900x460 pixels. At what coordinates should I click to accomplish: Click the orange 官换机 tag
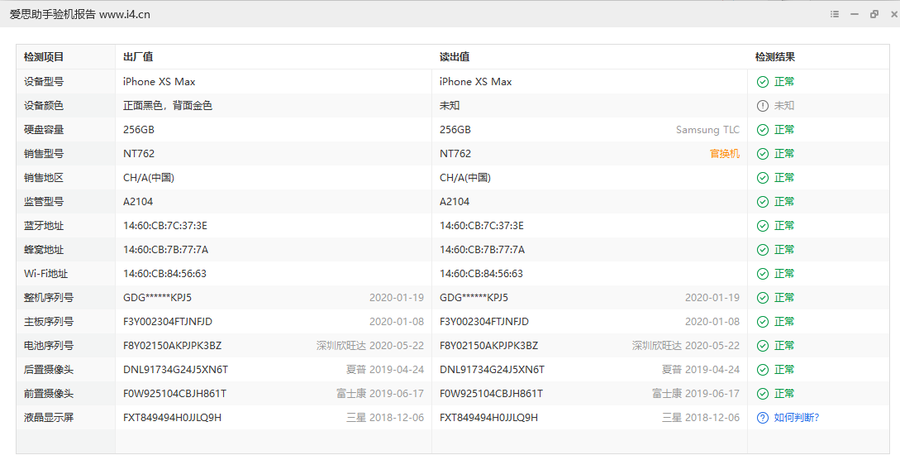tap(724, 154)
